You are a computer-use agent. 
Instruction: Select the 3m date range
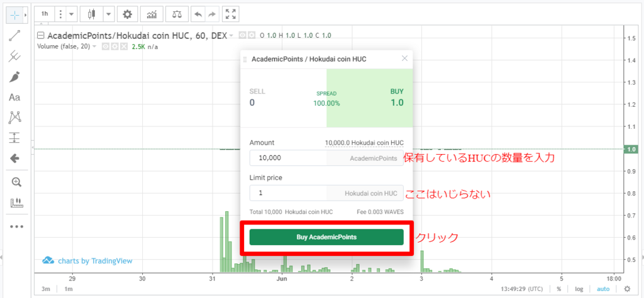(45, 289)
